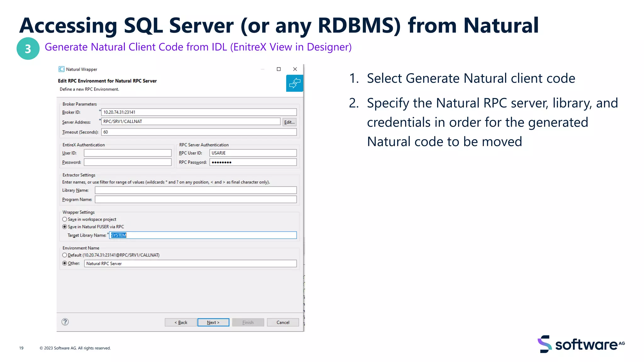Go back with the < Back button
The width and height of the screenshot is (644, 362).
181,322
